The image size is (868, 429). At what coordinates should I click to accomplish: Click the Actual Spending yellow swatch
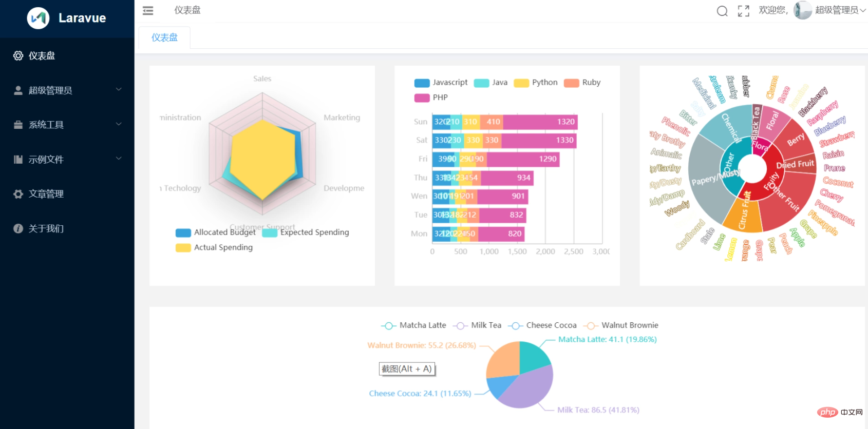183,248
